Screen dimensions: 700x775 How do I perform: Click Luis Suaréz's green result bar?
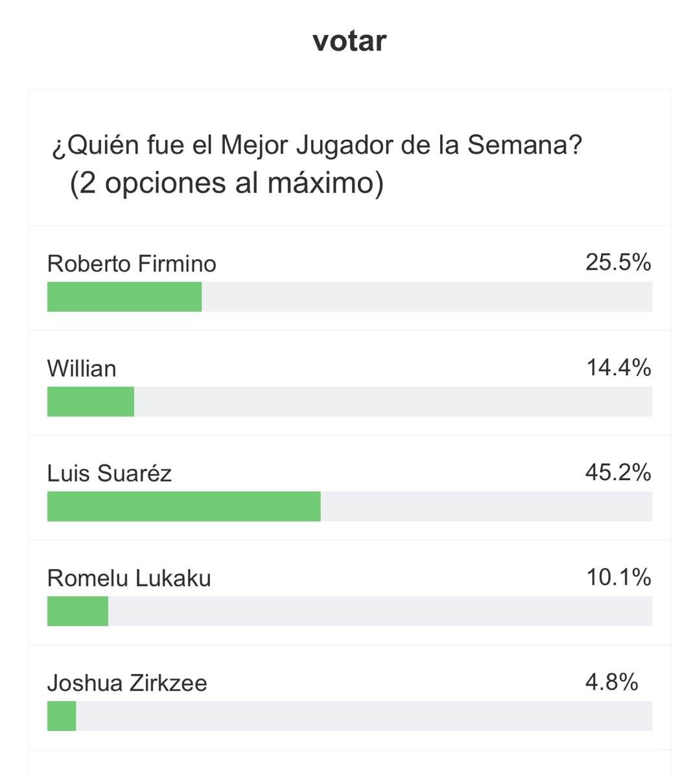(184, 507)
